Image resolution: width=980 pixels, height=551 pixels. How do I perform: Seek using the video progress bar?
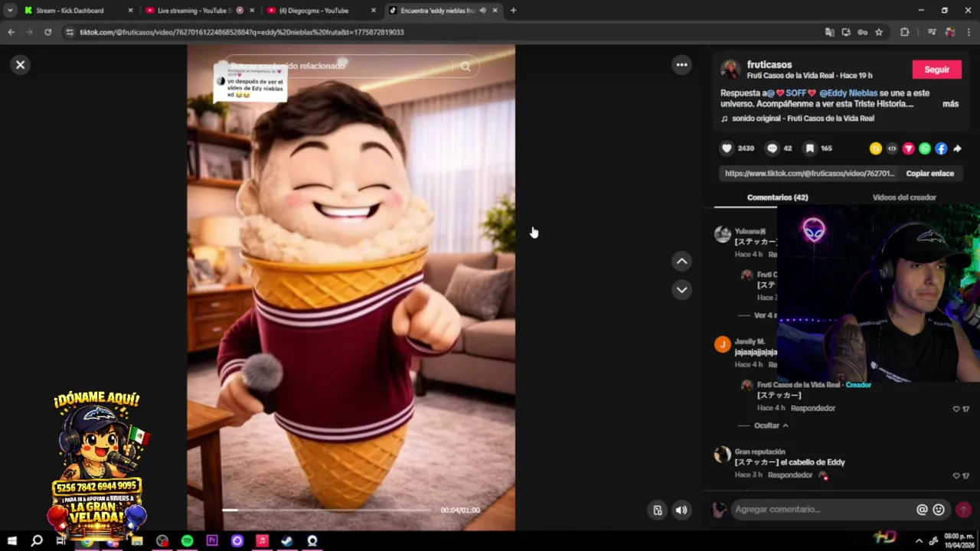(x=328, y=510)
